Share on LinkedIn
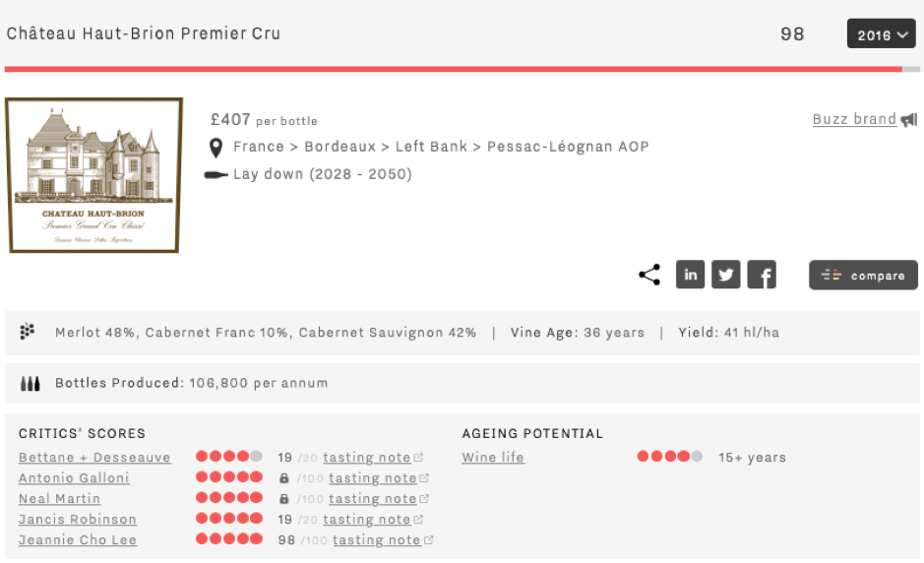This screenshot has width=924, height=563. tap(690, 275)
